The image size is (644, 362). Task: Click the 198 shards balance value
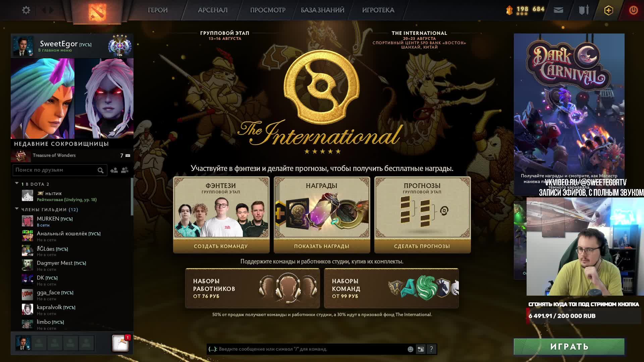tap(522, 9)
